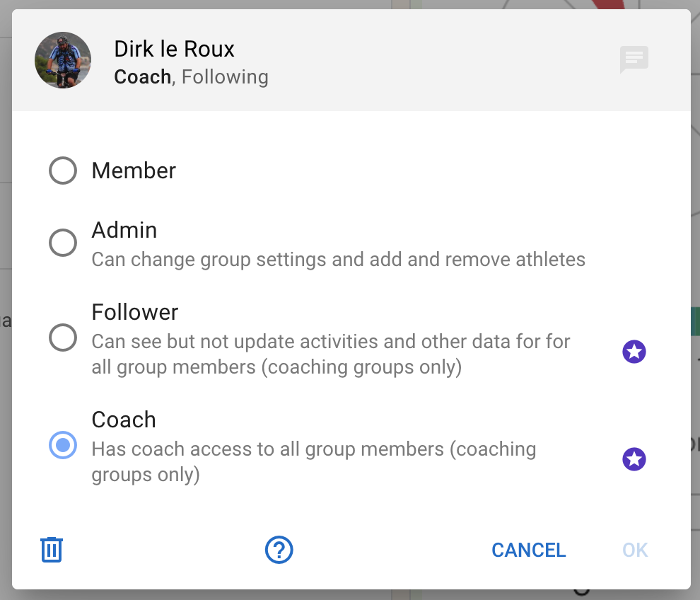The height and width of the screenshot is (600, 700).
Task: Click the selected Coach radio button
Action: click(63, 445)
